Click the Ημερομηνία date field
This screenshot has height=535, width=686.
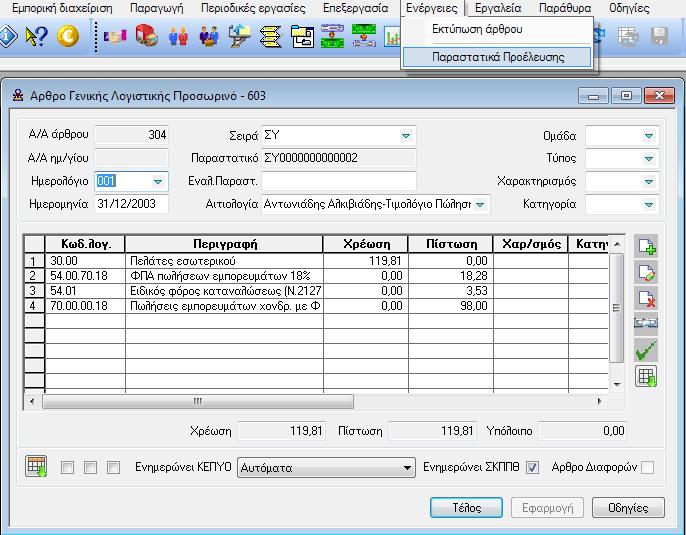click(131, 204)
